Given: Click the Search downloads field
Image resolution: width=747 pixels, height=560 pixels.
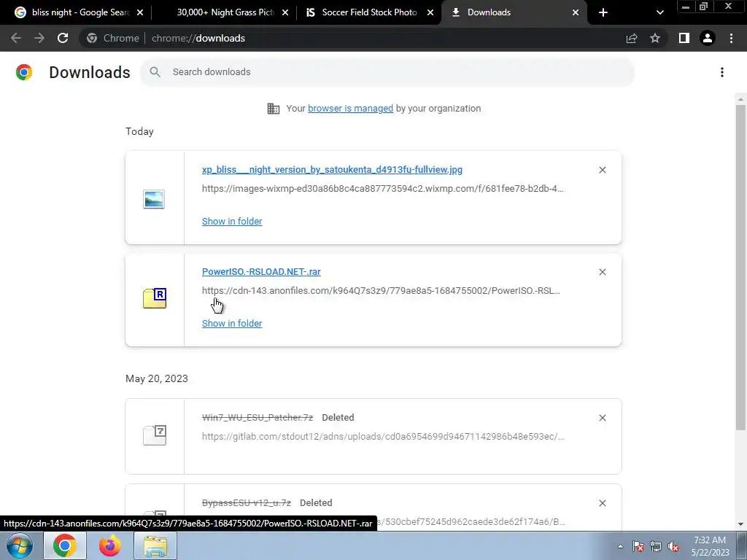Looking at the screenshot, I should (x=387, y=72).
